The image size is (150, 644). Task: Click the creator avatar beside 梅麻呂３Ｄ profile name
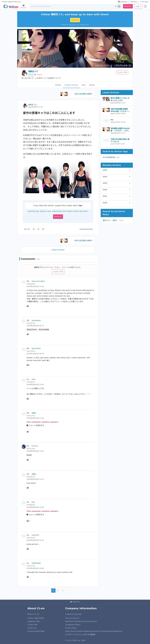(24, 73)
